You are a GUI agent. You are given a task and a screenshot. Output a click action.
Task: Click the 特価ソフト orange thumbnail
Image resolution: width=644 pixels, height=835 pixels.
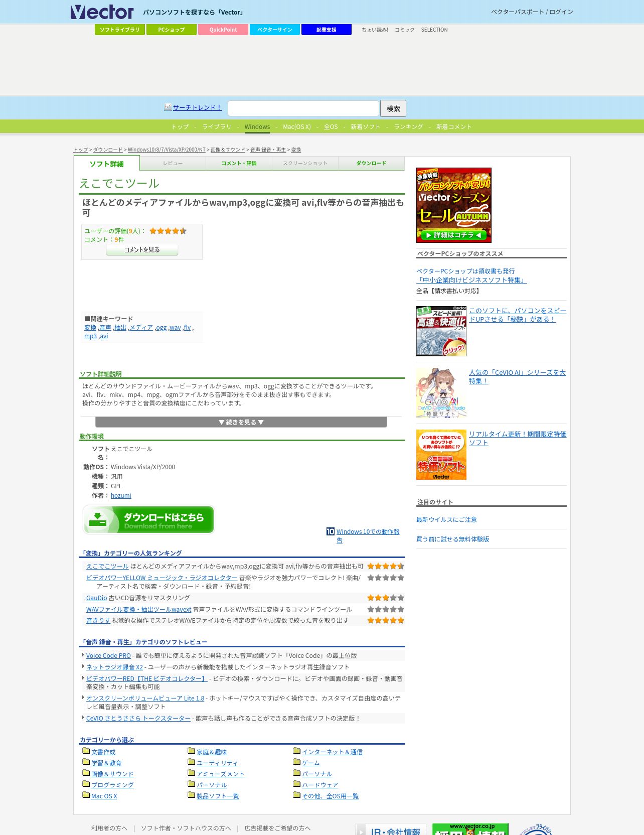pyautogui.click(x=441, y=455)
